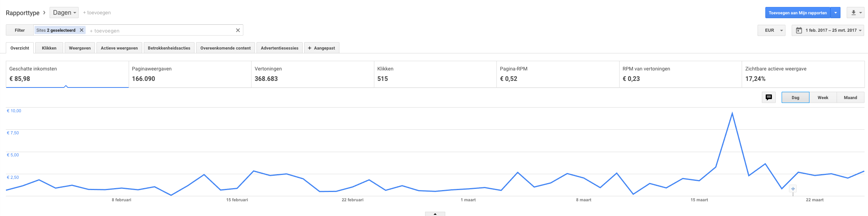Select the Pagina-RPM metric card
Viewport: 868px width, 216px height.
click(x=558, y=74)
